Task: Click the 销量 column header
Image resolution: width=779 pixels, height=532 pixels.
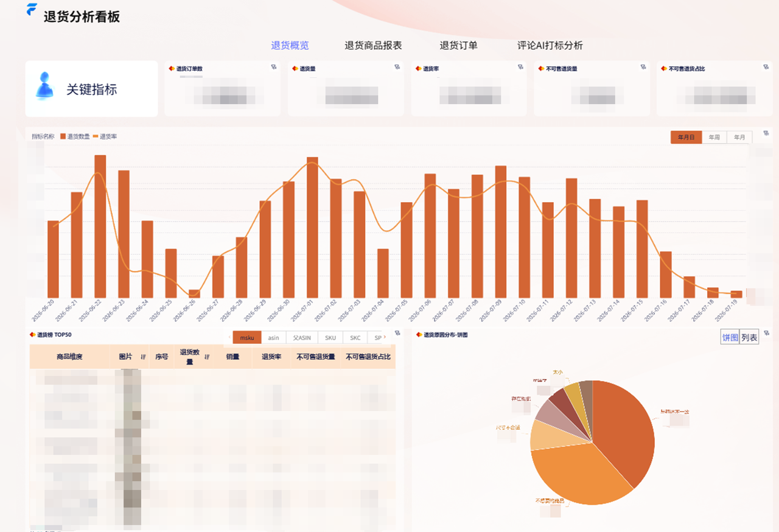Action: [x=232, y=357]
